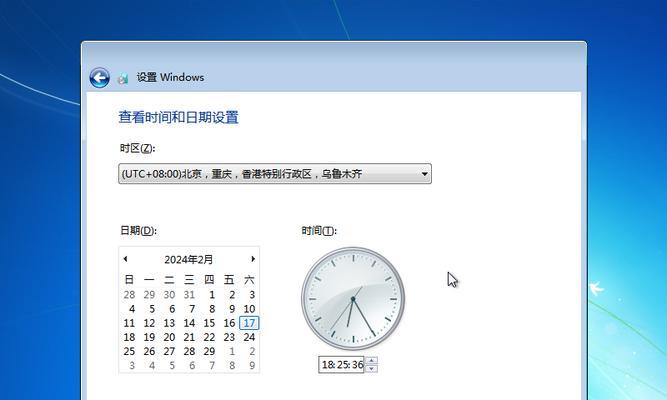
Task: Select February 26 in the calendar
Action: [x=149, y=351]
